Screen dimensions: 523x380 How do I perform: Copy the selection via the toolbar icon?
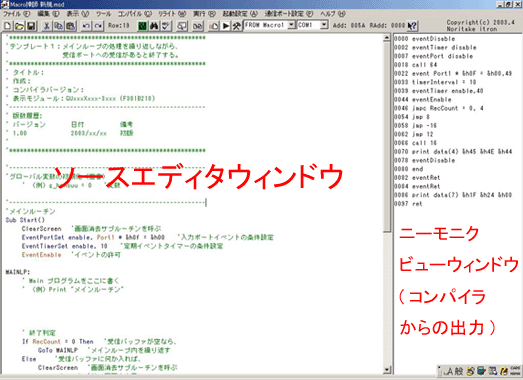point(59,26)
